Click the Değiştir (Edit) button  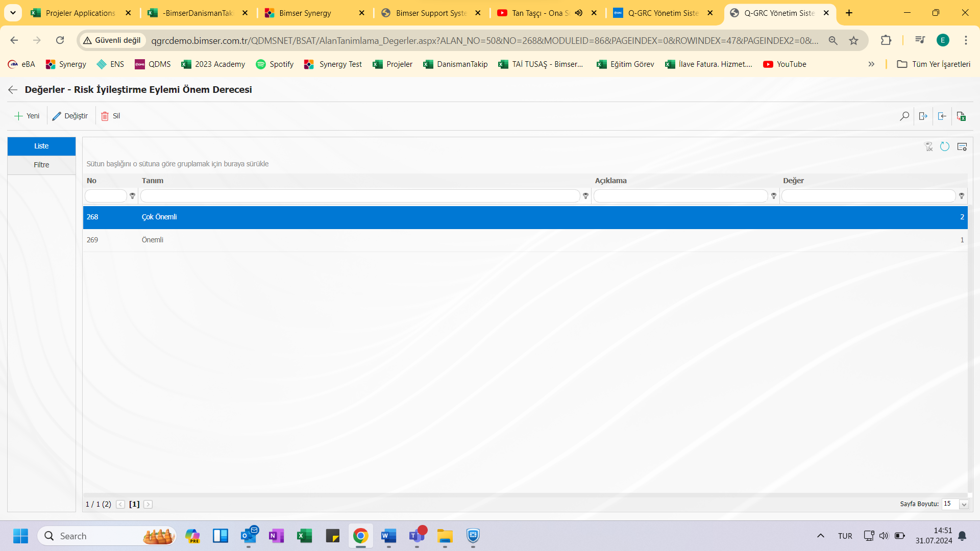(x=70, y=116)
